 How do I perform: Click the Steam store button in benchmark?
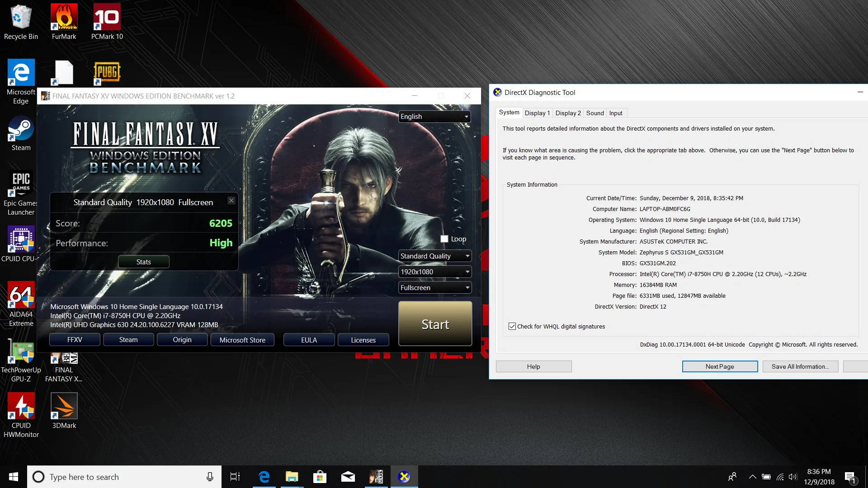pyautogui.click(x=128, y=340)
